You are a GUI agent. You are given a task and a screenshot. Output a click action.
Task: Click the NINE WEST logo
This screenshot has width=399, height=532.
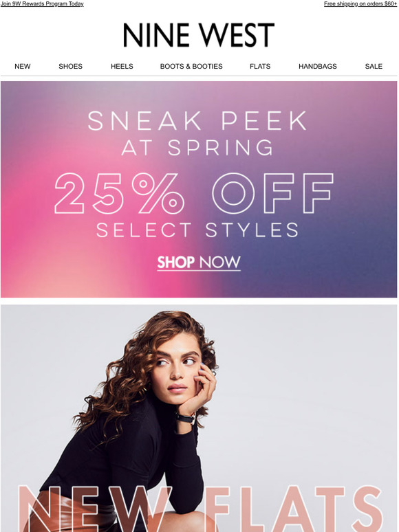click(199, 35)
